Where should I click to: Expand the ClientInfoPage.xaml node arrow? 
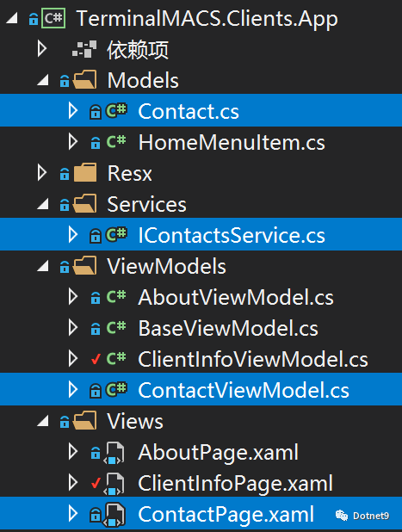point(73,483)
